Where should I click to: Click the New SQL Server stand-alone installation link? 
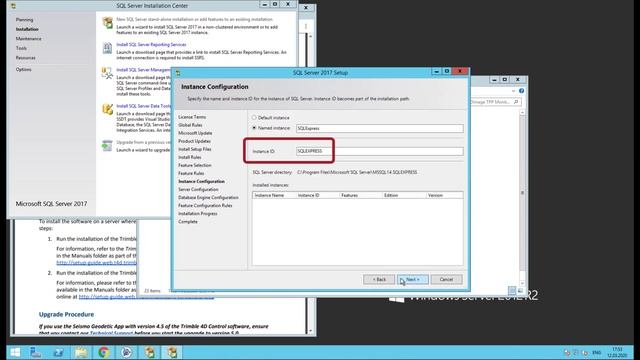(x=194, y=19)
